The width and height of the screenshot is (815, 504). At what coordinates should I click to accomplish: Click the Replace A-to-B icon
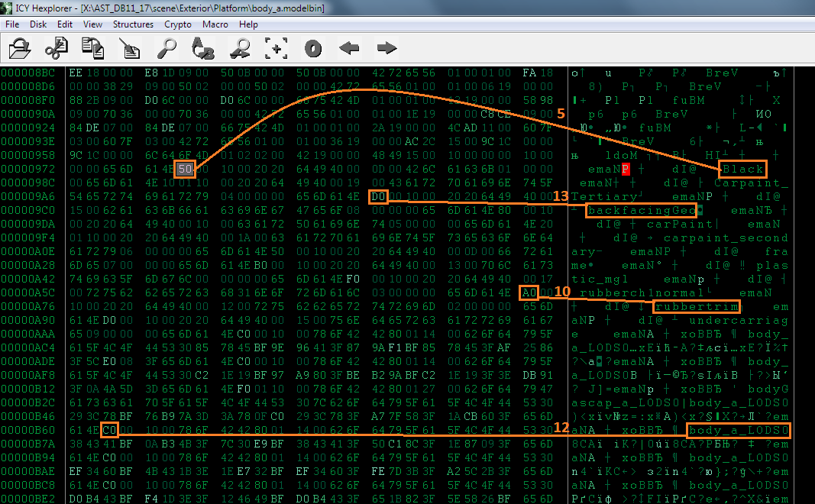click(x=203, y=49)
